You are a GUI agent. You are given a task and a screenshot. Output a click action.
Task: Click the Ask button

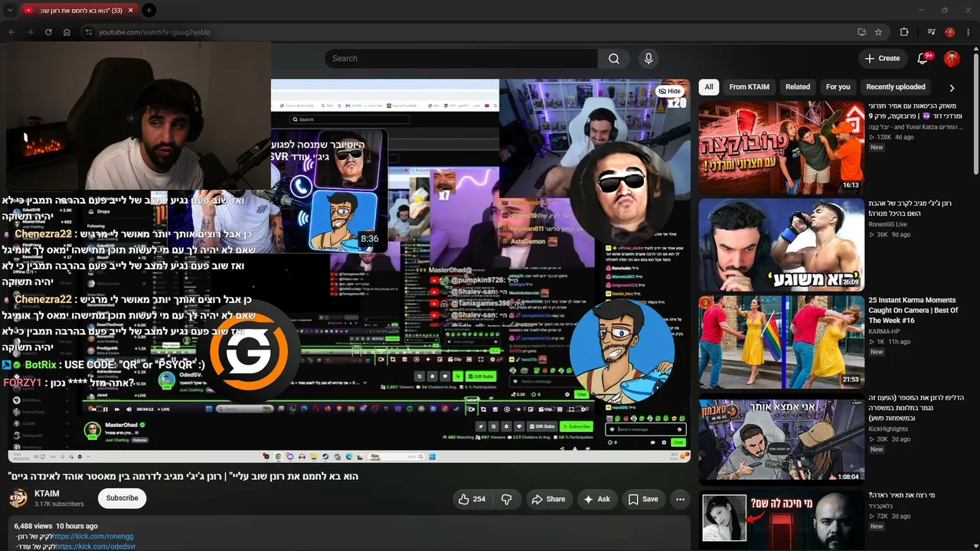596,499
